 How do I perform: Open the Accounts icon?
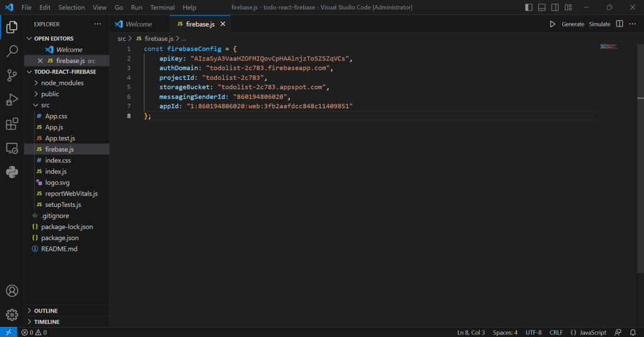click(12, 290)
